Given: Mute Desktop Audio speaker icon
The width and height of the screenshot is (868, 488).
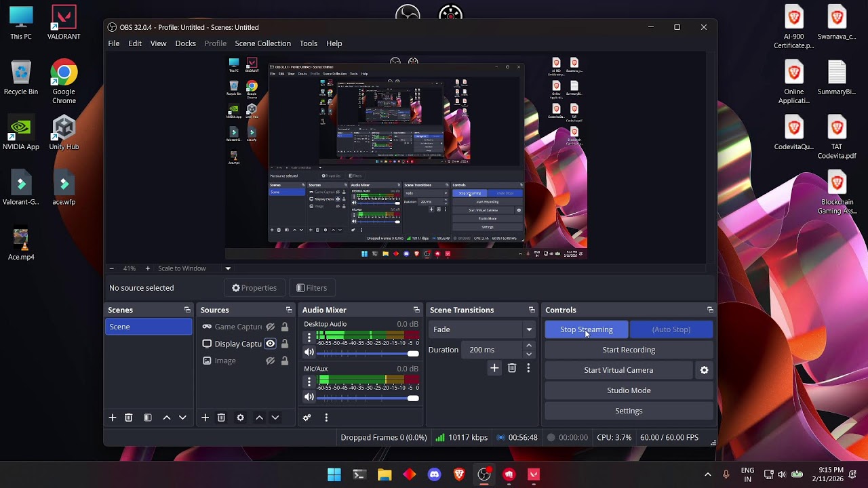Looking at the screenshot, I should 309,352.
